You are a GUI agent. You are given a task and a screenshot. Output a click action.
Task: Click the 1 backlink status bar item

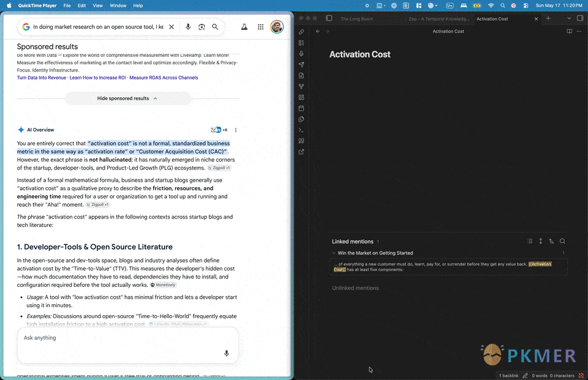[508, 376]
